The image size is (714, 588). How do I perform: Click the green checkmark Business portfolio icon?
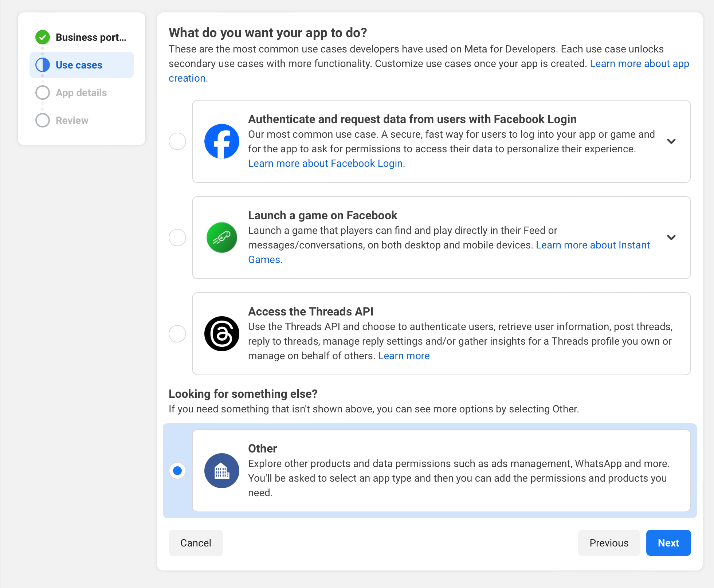point(43,37)
